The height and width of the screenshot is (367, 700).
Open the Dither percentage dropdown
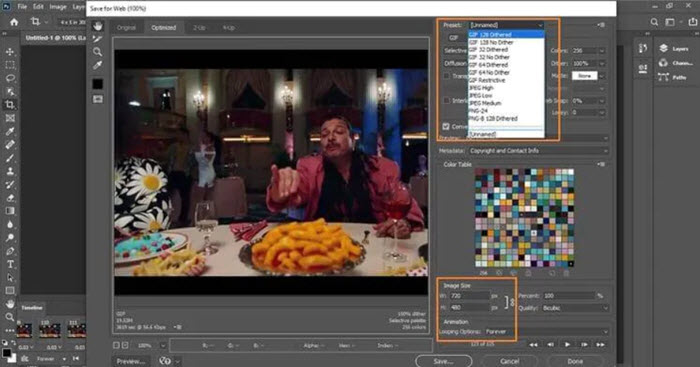[602, 63]
